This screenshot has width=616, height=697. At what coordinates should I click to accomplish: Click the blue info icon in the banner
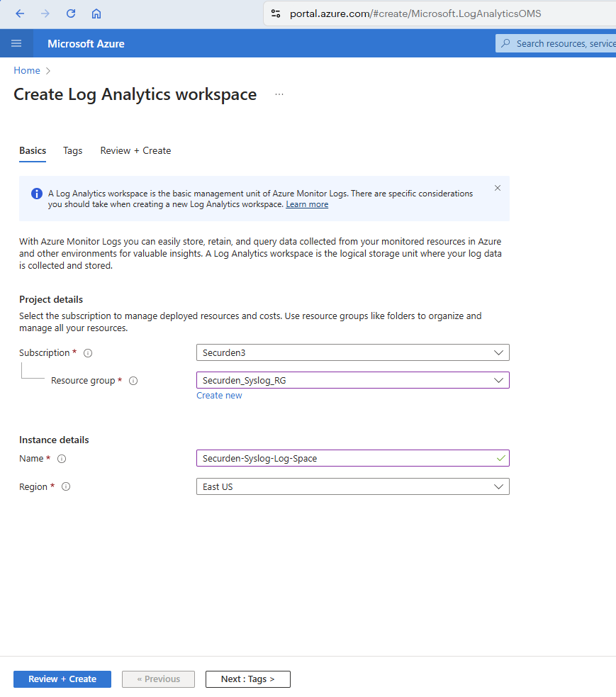(36, 194)
